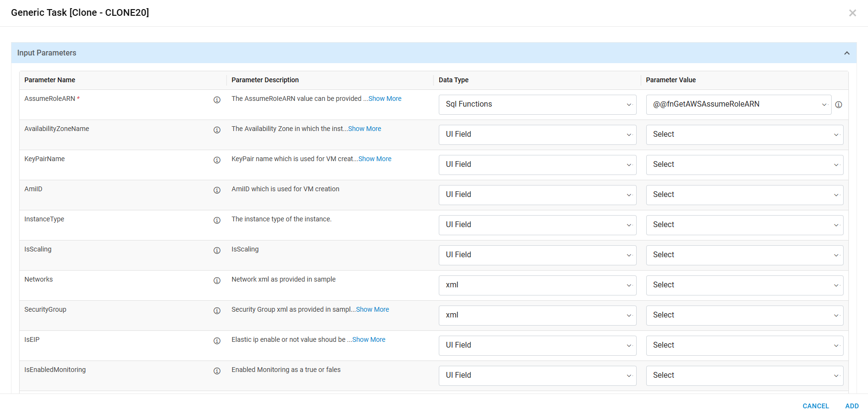Show more of the SecurityGroup description
868x415 pixels.
click(372, 310)
